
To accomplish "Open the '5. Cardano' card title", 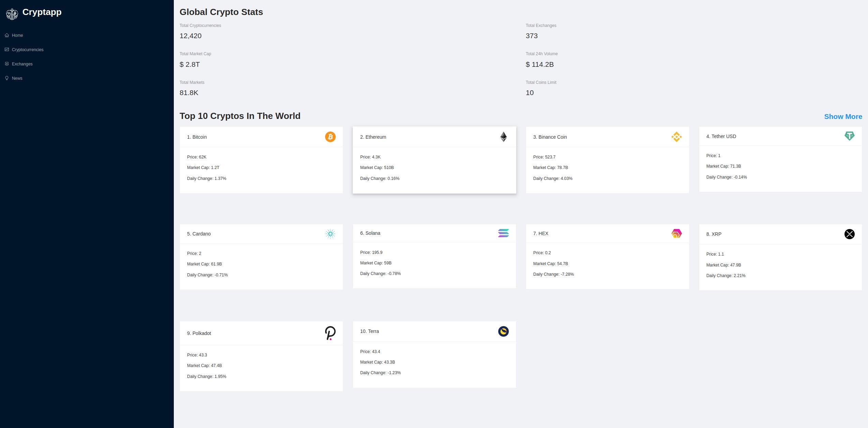I will click(x=199, y=234).
